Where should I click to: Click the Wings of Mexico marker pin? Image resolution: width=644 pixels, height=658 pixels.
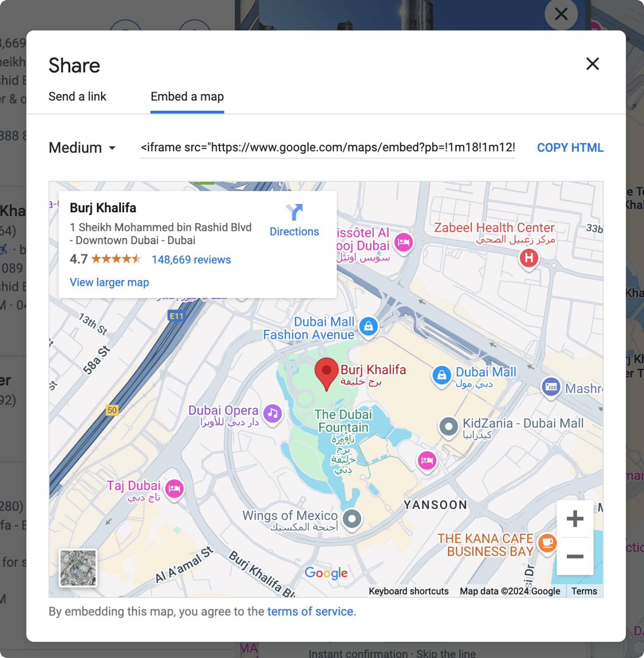click(x=352, y=519)
